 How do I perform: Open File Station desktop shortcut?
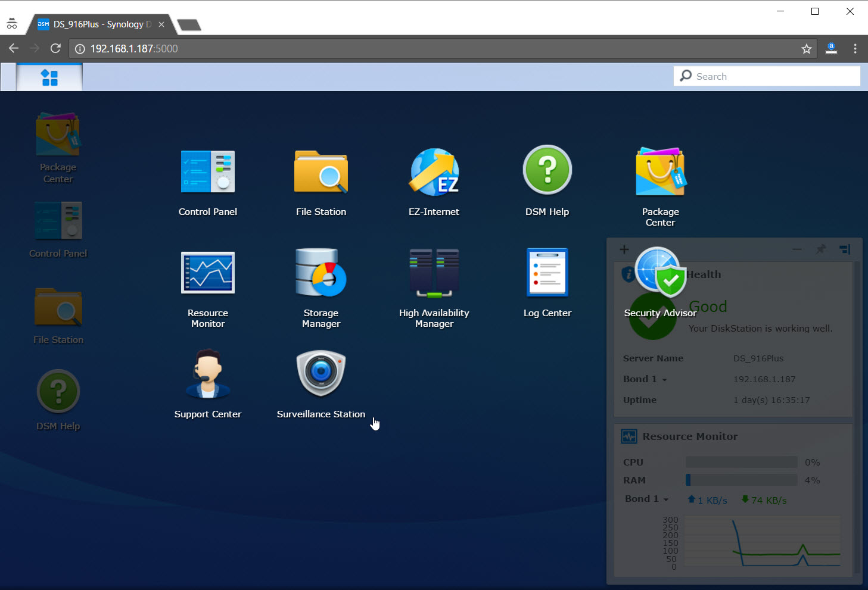click(58, 316)
